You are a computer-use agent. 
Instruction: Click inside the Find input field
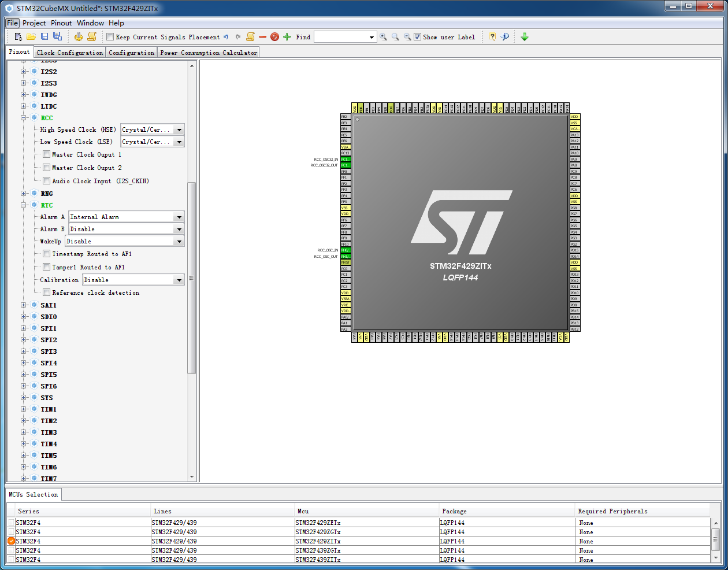click(341, 37)
